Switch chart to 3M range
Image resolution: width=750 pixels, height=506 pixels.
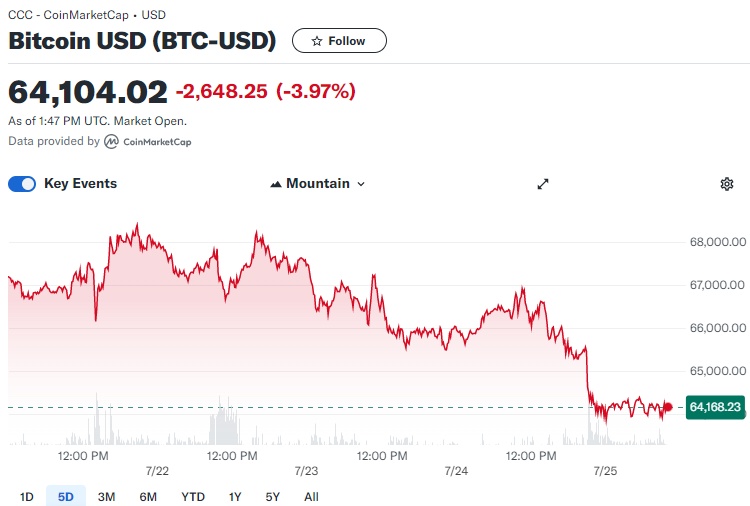click(x=107, y=497)
